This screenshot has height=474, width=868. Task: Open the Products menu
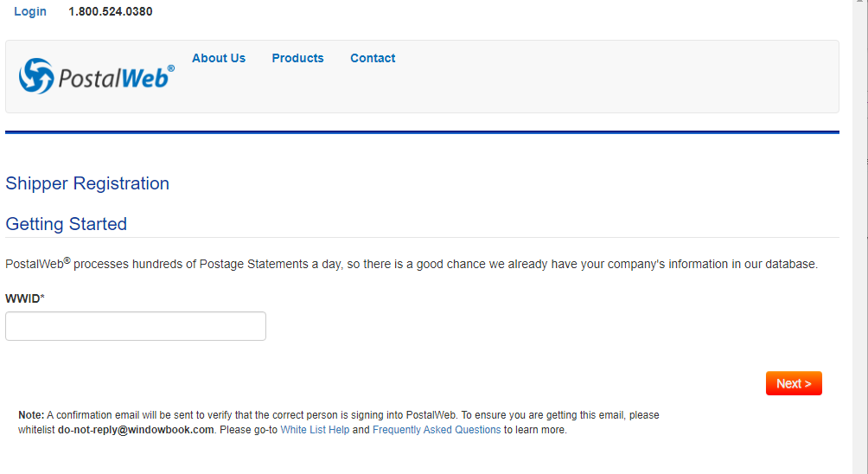pyautogui.click(x=297, y=58)
